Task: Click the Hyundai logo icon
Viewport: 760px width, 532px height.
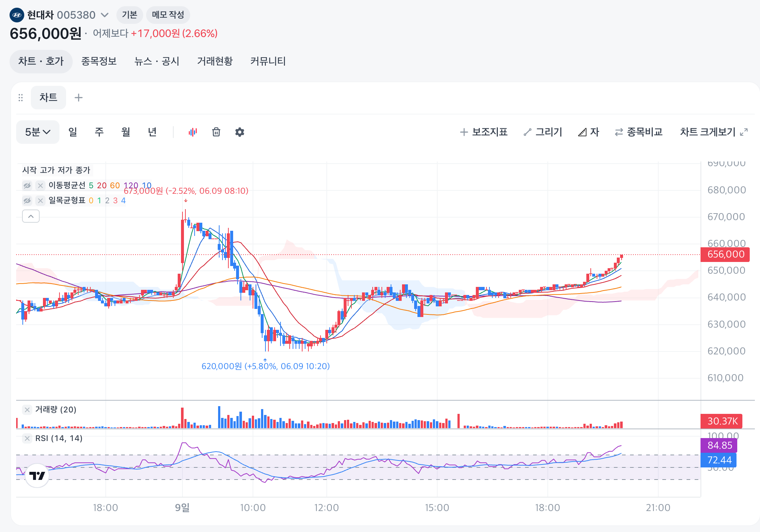Action: click(17, 15)
